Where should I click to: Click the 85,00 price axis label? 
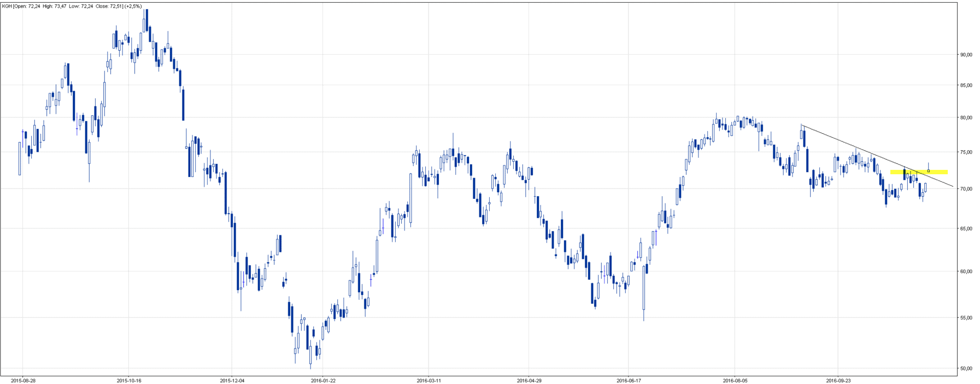coord(966,85)
